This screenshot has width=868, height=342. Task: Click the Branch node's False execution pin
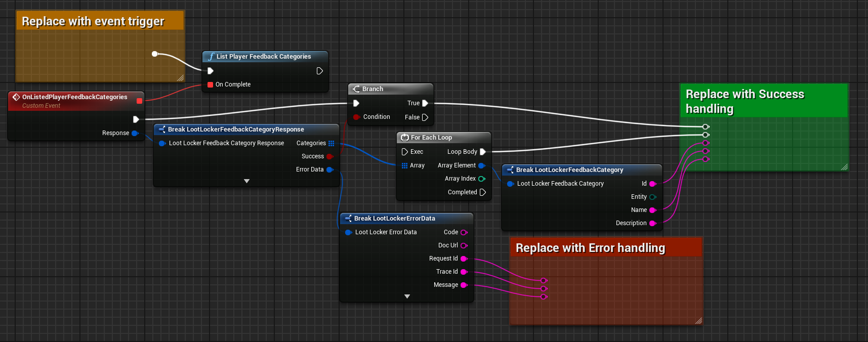pyautogui.click(x=425, y=117)
